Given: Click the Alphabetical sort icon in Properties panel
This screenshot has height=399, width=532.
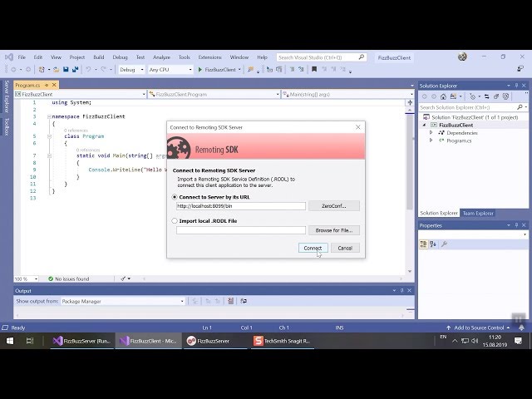Looking at the screenshot, I should (x=433, y=244).
